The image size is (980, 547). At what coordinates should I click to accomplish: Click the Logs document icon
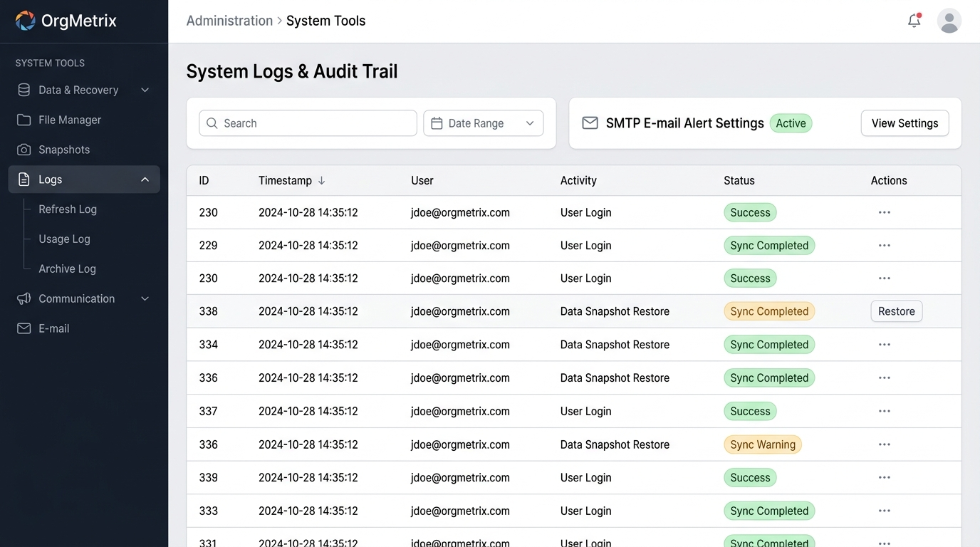tap(24, 179)
